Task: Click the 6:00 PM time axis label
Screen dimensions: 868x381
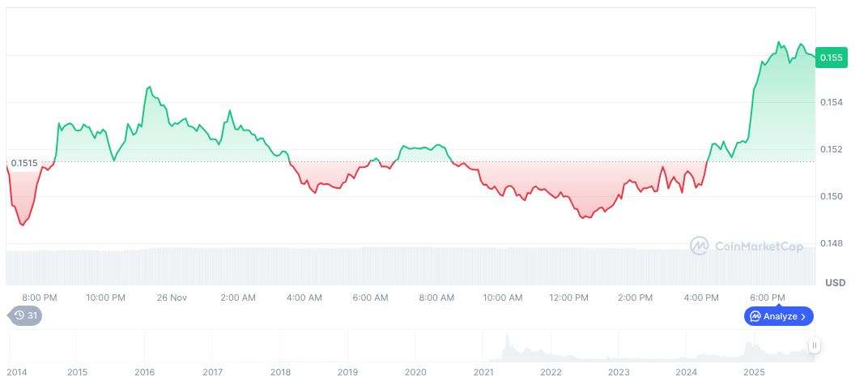Action: click(768, 298)
